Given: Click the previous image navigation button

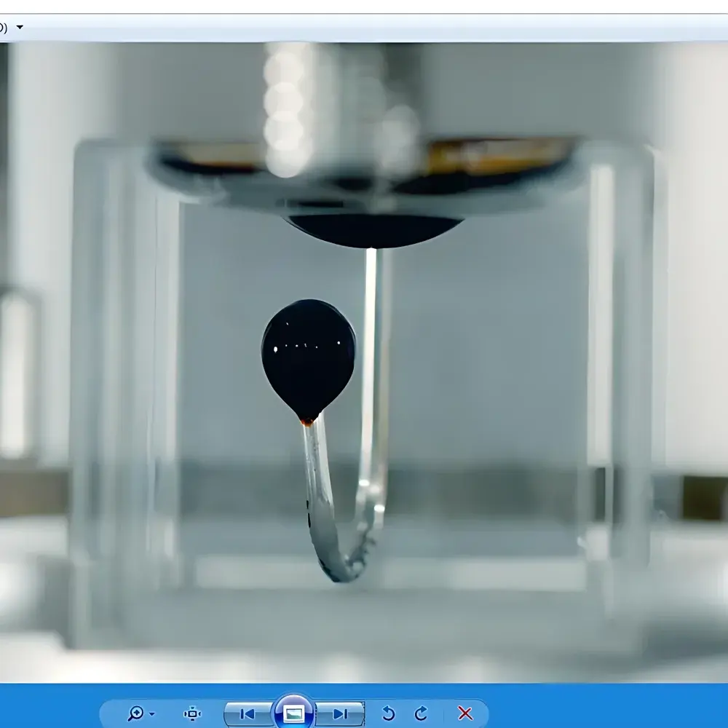Looking at the screenshot, I should click(247, 714).
